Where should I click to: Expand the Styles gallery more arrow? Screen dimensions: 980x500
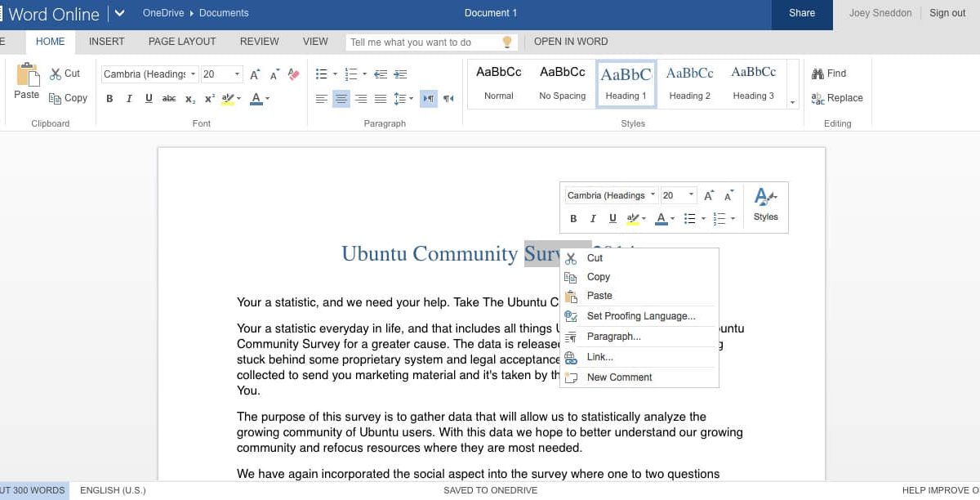[x=792, y=103]
